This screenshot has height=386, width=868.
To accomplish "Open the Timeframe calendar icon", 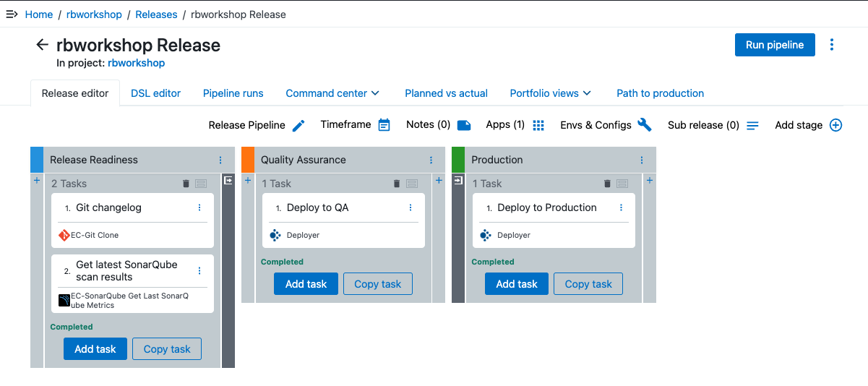I will point(384,125).
